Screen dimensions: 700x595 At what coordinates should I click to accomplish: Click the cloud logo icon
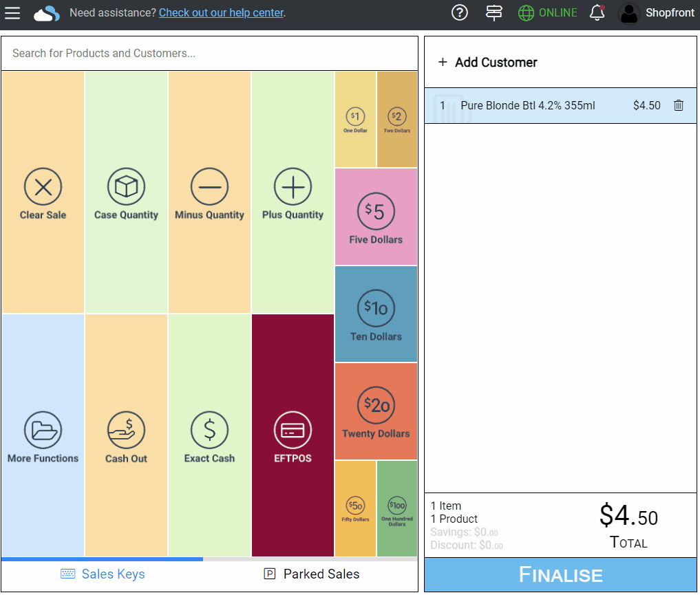[47, 13]
